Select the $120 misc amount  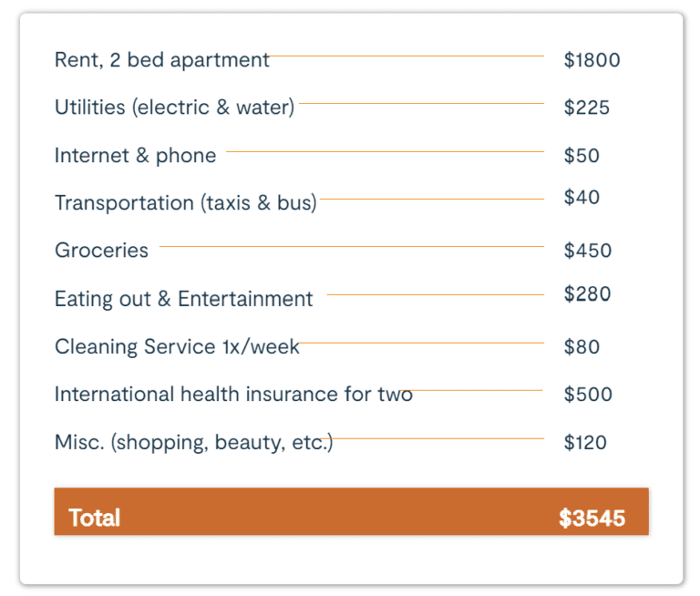[x=585, y=442]
